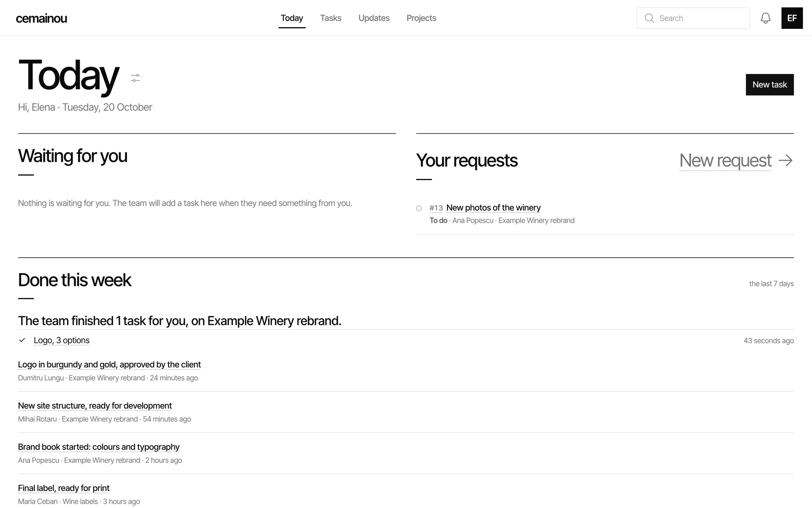Click '43 seconds ago' timestamp

click(769, 341)
